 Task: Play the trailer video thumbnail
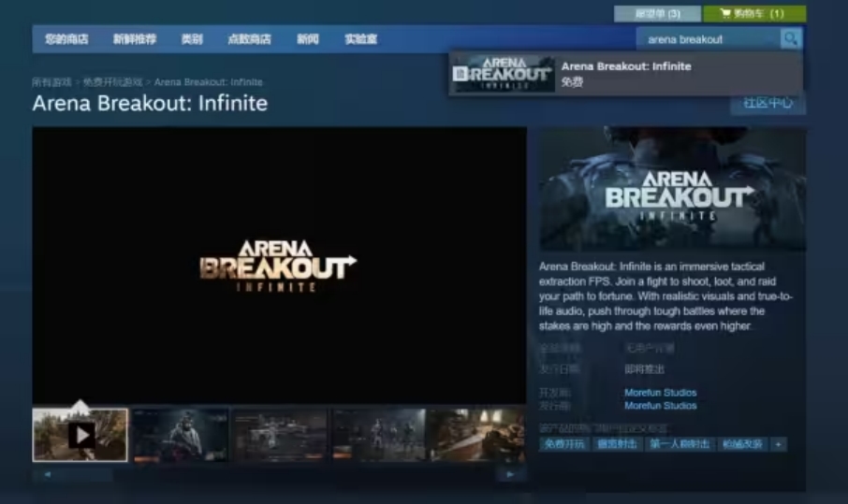pos(80,435)
